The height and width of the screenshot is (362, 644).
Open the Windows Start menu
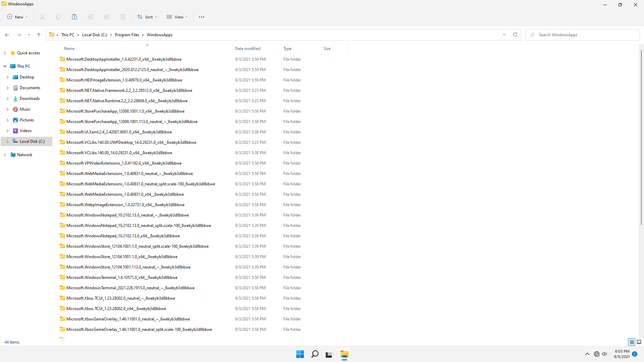300,354
